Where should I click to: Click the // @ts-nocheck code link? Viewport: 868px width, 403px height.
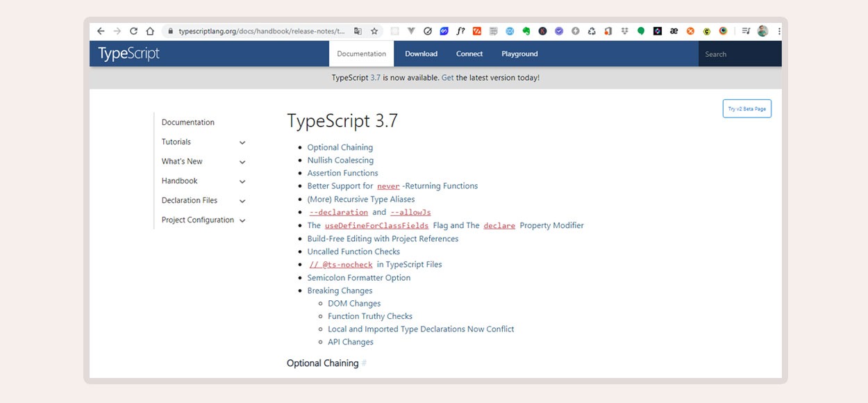click(341, 265)
